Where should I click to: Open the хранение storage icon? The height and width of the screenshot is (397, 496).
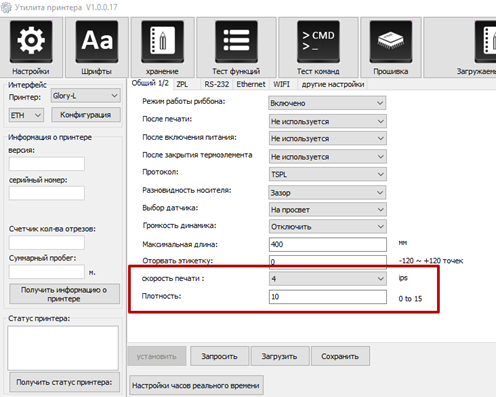162,42
